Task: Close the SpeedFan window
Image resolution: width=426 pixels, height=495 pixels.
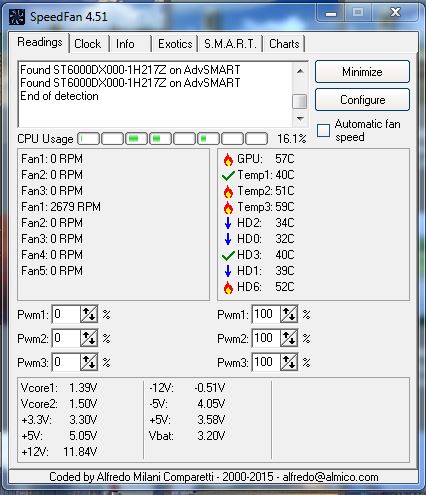Action: [395, 13]
